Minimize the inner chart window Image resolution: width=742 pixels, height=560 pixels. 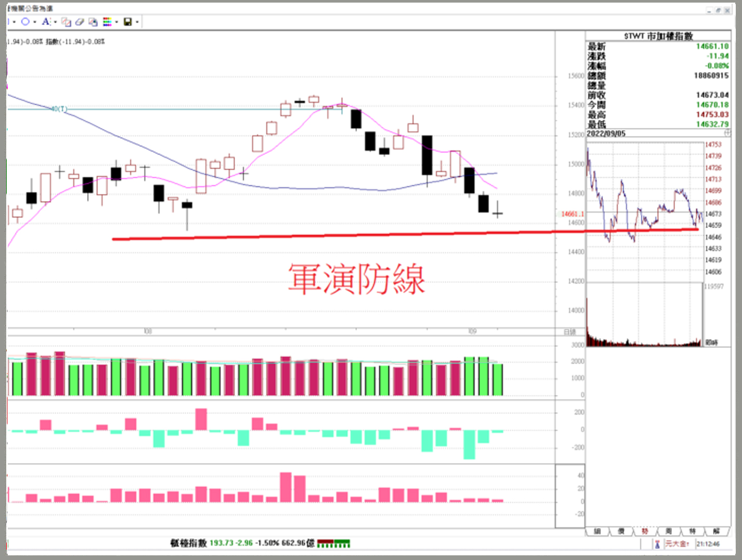709,10
